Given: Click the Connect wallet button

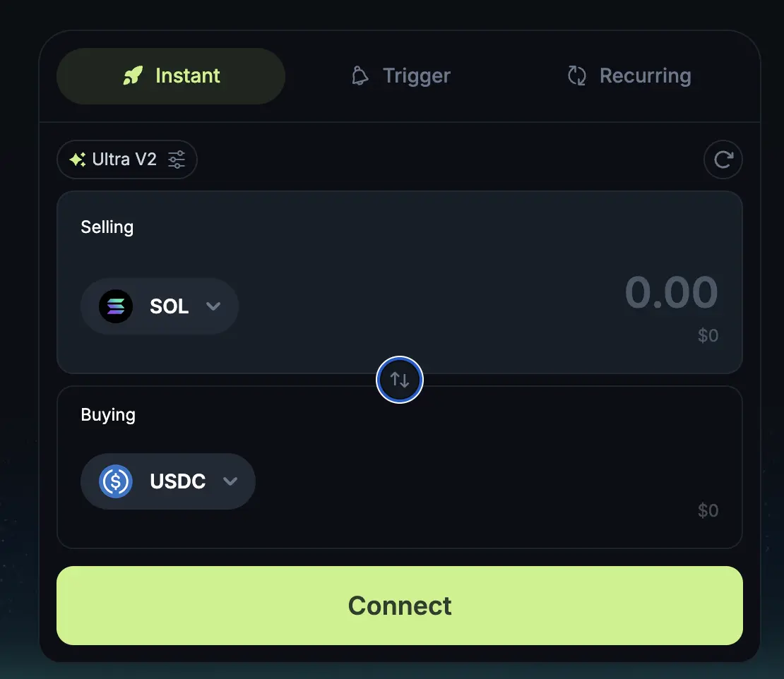Looking at the screenshot, I should 400,606.
